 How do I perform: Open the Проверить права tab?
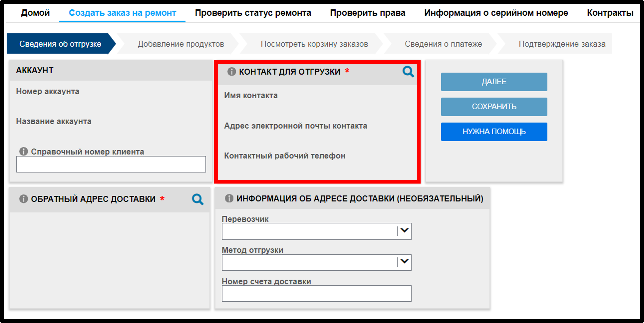tap(368, 13)
